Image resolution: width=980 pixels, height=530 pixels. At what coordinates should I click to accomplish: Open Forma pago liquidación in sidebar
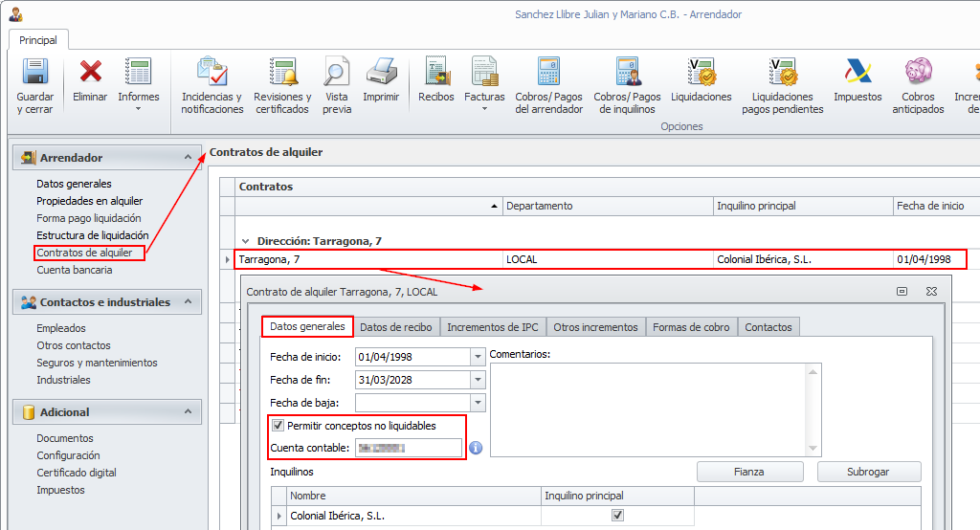point(89,218)
